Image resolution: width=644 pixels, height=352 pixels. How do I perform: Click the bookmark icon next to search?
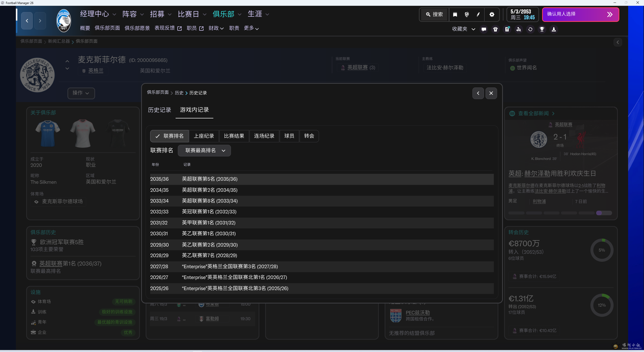tap(455, 15)
